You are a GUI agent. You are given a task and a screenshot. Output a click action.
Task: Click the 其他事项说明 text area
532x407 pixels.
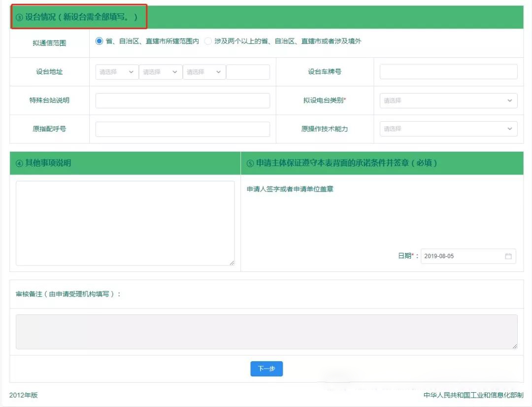click(x=125, y=223)
